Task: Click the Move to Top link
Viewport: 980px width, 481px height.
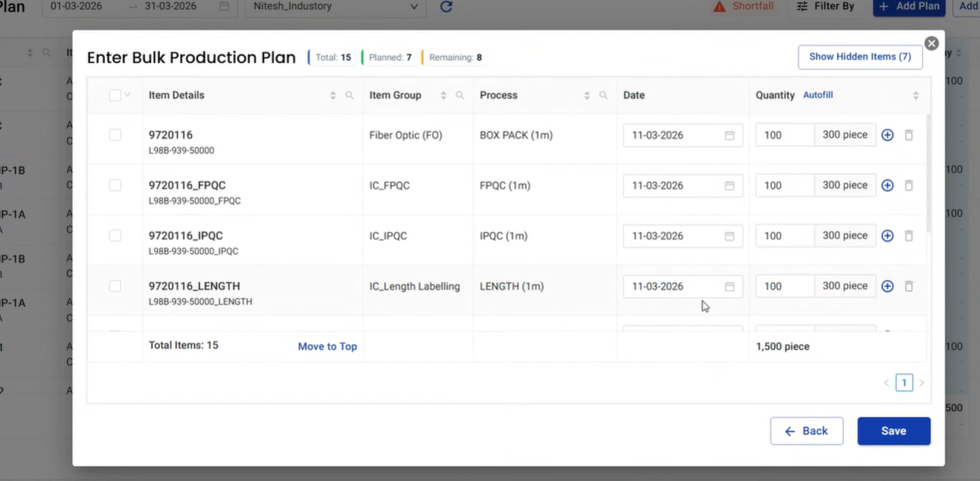Action: point(327,346)
